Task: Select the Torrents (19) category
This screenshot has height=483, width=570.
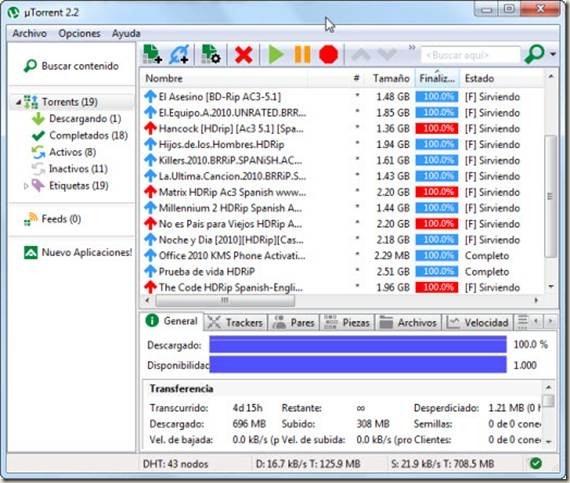Action: (x=69, y=102)
